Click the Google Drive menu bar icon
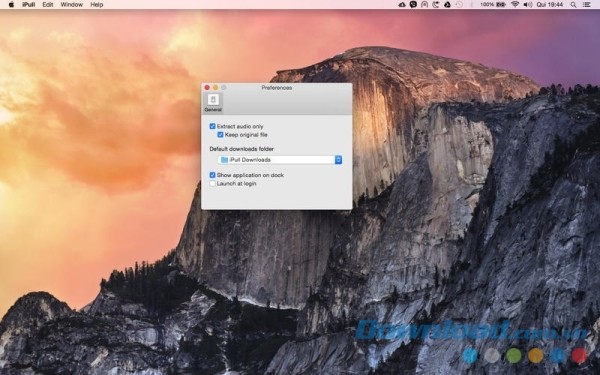The height and width of the screenshot is (375, 600). tap(447, 5)
